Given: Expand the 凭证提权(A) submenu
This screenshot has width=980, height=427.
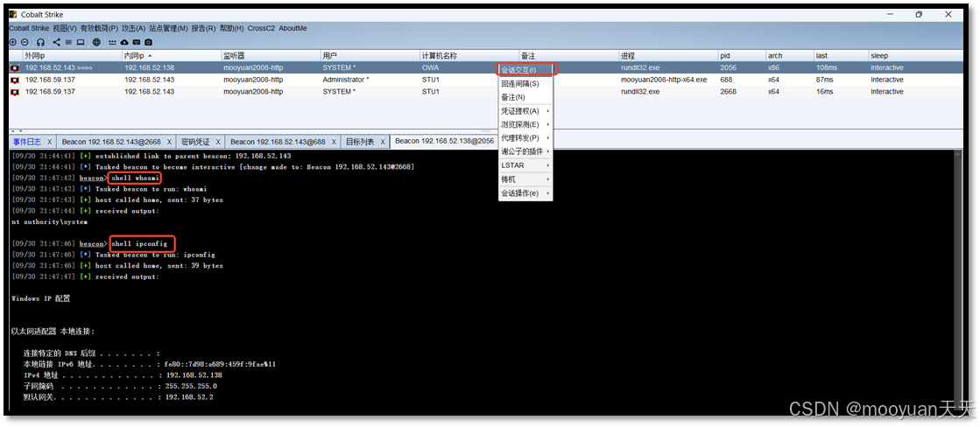Looking at the screenshot, I should click(525, 110).
